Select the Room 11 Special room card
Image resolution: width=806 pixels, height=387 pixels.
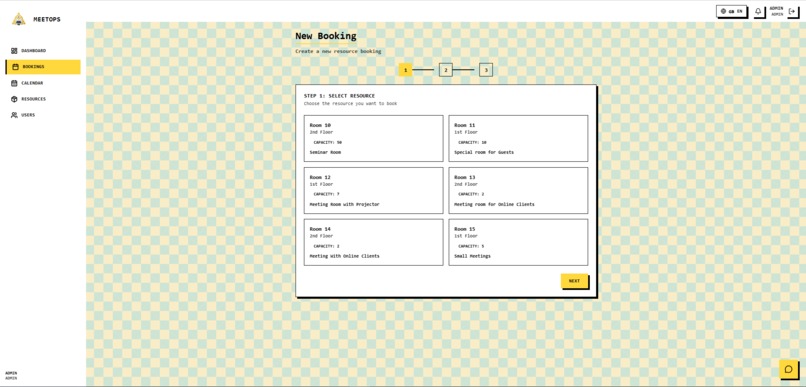pyautogui.click(x=518, y=138)
